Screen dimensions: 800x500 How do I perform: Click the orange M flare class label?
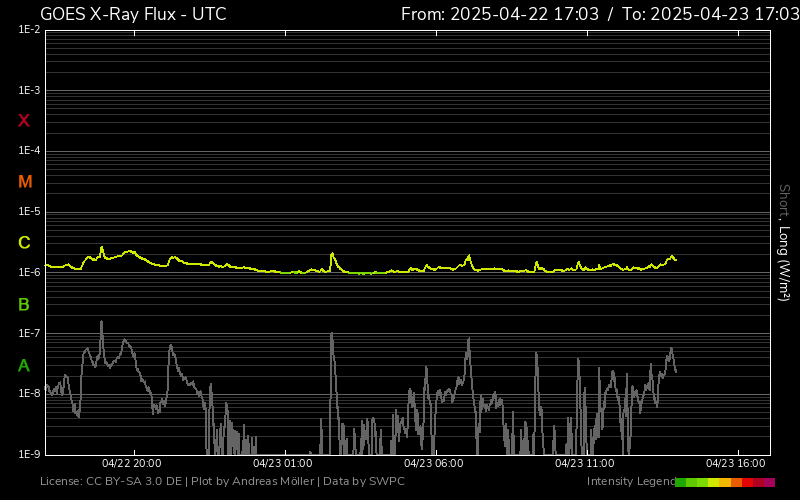25,182
